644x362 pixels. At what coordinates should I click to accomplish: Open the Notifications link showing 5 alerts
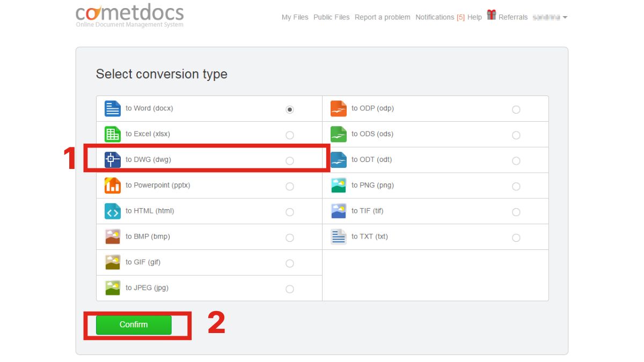click(435, 17)
